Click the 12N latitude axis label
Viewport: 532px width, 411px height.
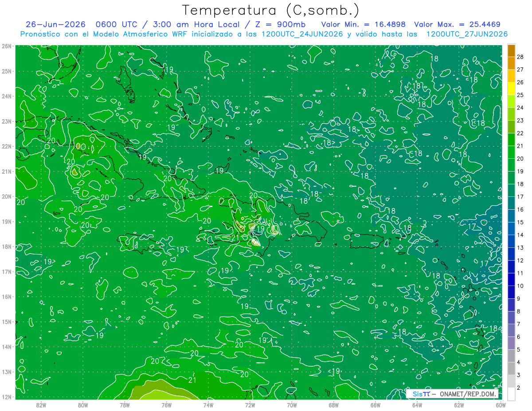click(x=7, y=397)
